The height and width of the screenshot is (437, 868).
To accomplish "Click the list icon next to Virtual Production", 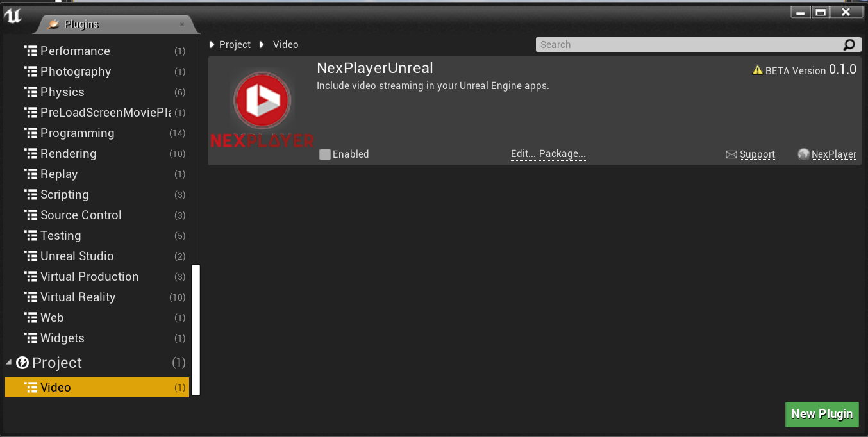I will pyautogui.click(x=31, y=277).
